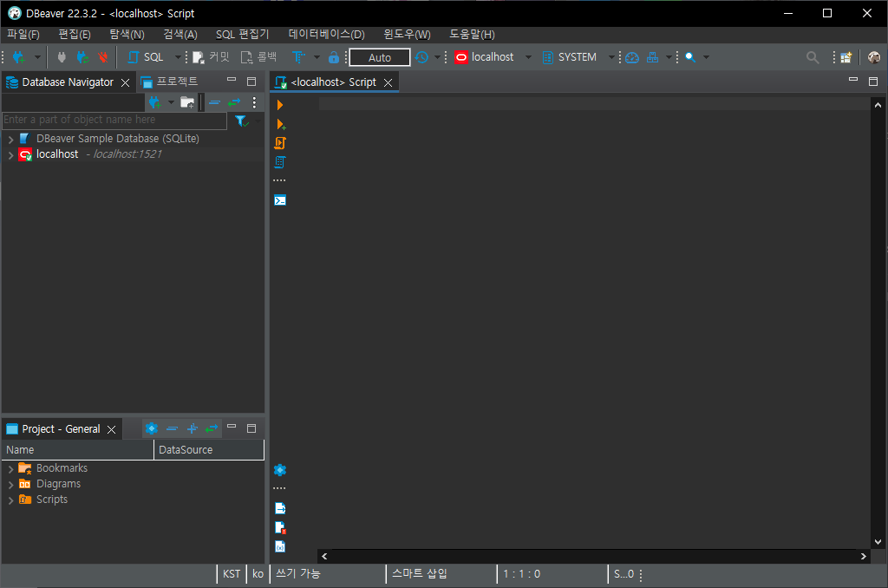
Task: Click the grey Connect plug icon
Action: click(x=62, y=57)
